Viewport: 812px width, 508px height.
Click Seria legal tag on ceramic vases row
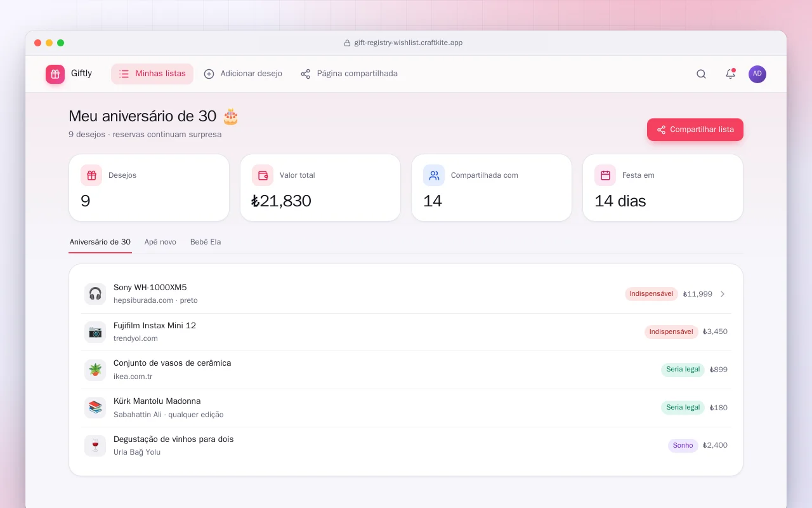(x=683, y=370)
